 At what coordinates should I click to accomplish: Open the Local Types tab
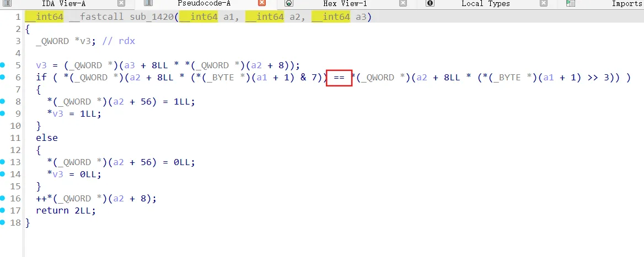[485, 3]
